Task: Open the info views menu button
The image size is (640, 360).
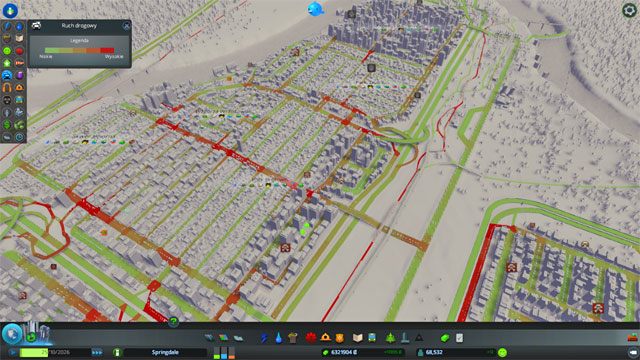Action: pyautogui.click(x=10, y=10)
